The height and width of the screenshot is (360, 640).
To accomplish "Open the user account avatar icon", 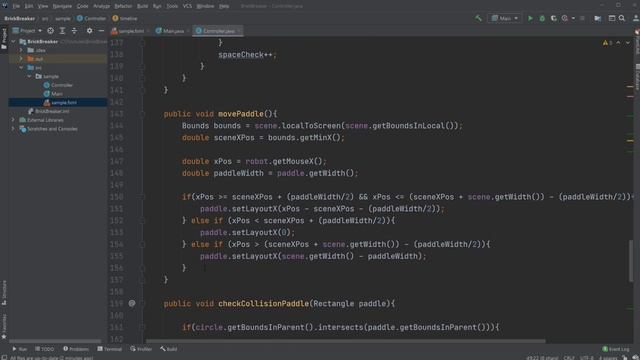I will 636,18.
